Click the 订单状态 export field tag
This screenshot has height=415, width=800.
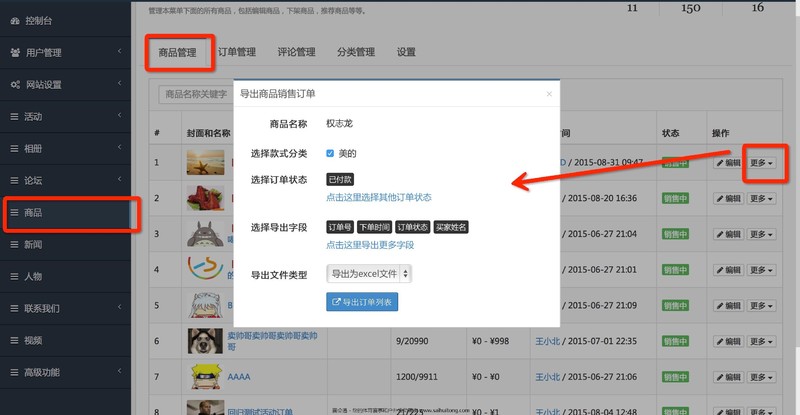click(x=413, y=228)
